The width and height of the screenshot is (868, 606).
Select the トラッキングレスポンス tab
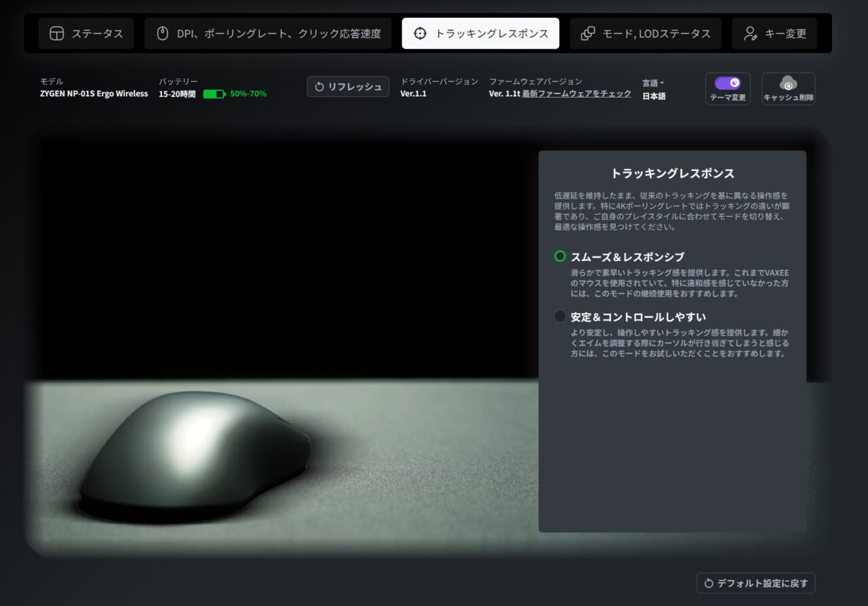(x=481, y=33)
